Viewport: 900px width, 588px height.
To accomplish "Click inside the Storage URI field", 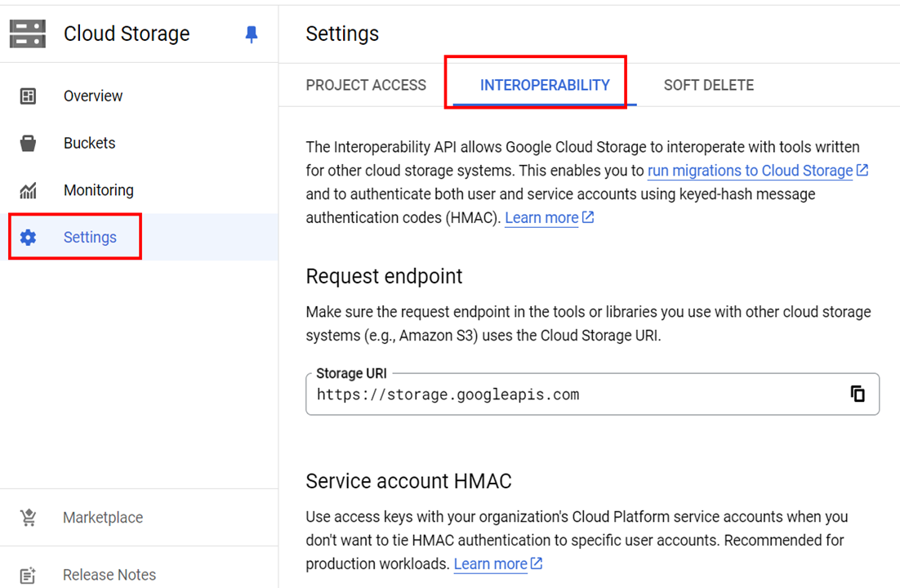I will pos(572,394).
